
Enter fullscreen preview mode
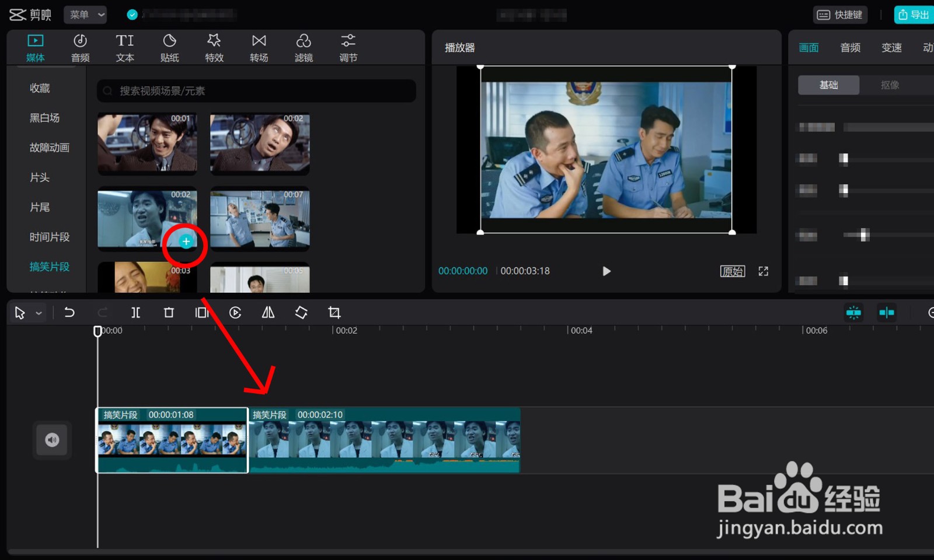(764, 271)
